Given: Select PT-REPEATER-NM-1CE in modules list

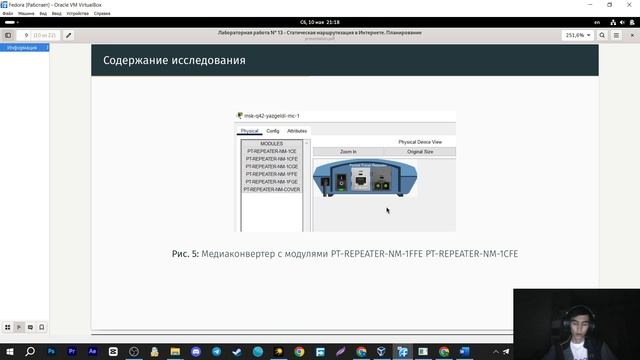Looking at the screenshot, I should [x=272, y=151].
